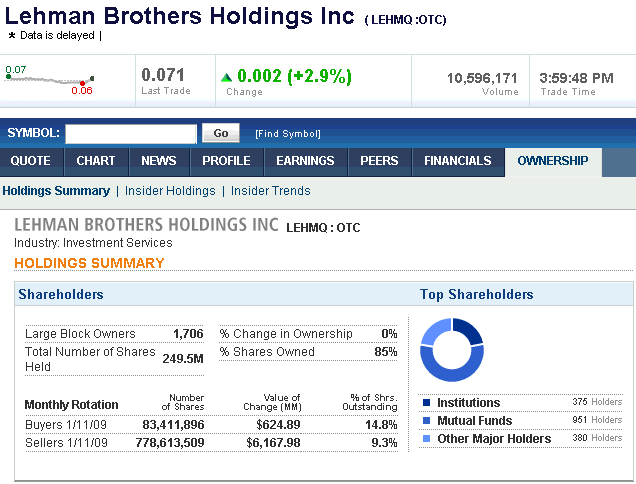Open the Peers tab
The height and width of the screenshot is (484, 636).
(x=379, y=161)
